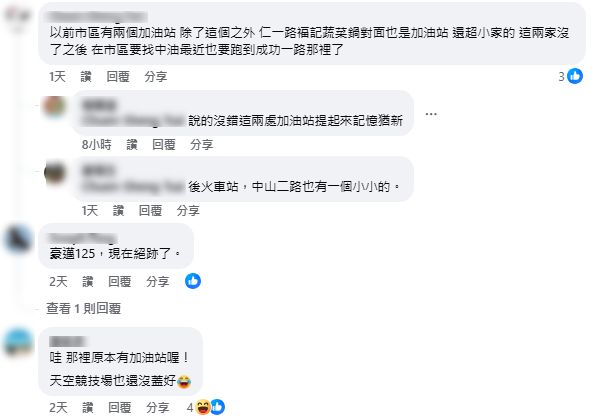Click the blue thumbs-up icon under the 豪邁125 comment
This screenshot has width=607, height=420.
pos(193,281)
